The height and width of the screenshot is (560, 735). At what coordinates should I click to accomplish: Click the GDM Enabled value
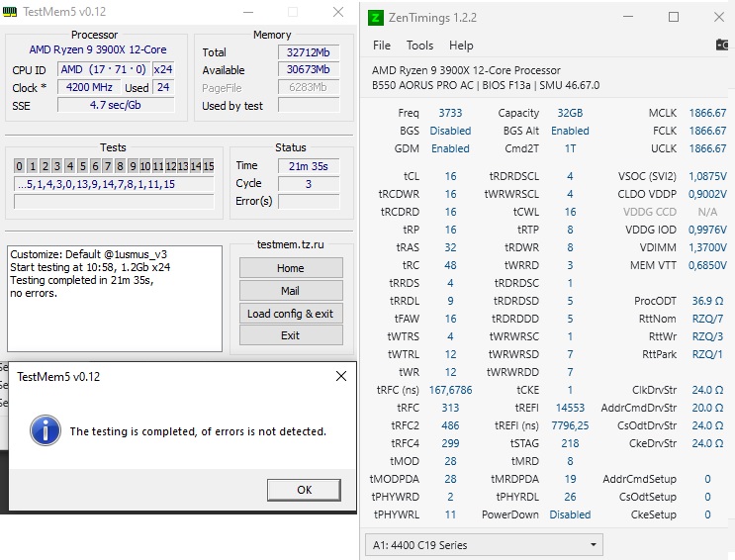click(x=450, y=148)
